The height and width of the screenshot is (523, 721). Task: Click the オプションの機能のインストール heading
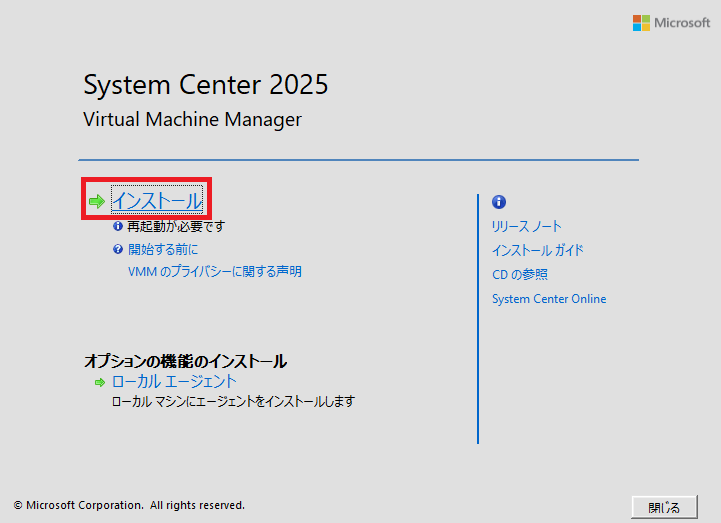(x=185, y=361)
